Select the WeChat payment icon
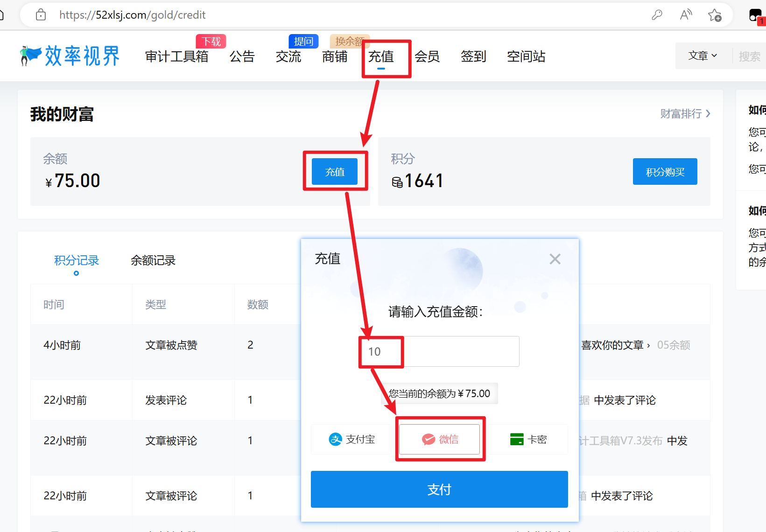This screenshot has width=766, height=532. [x=428, y=439]
